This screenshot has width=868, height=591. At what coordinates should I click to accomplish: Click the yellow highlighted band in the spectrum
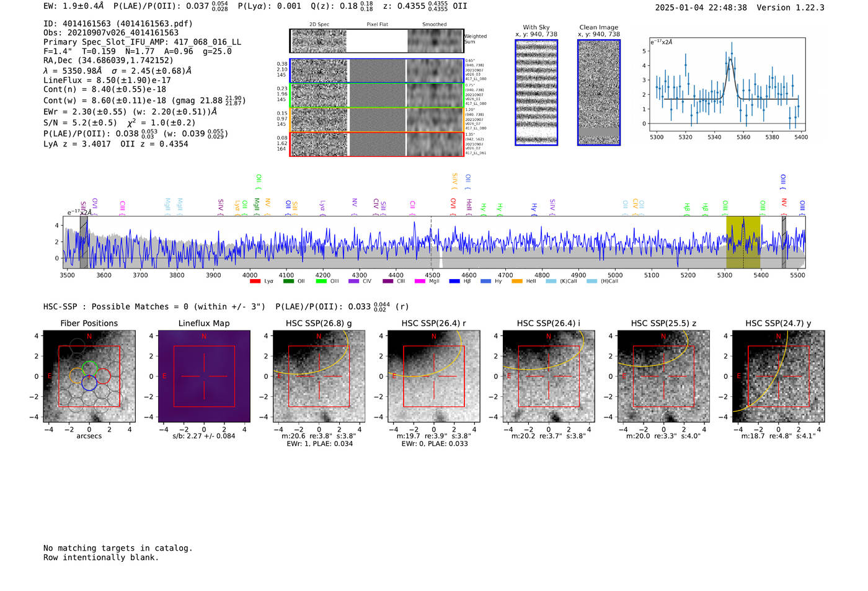pyautogui.click(x=743, y=242)
